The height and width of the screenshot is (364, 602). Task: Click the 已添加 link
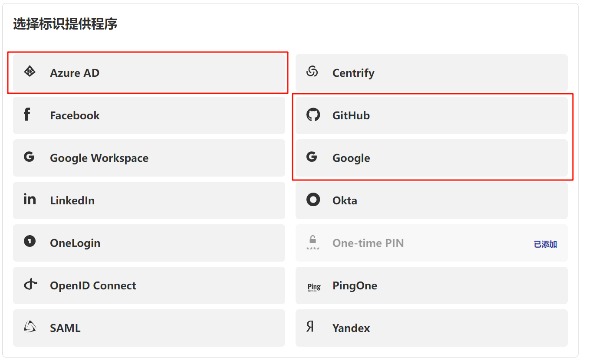[x=545, y=244]
